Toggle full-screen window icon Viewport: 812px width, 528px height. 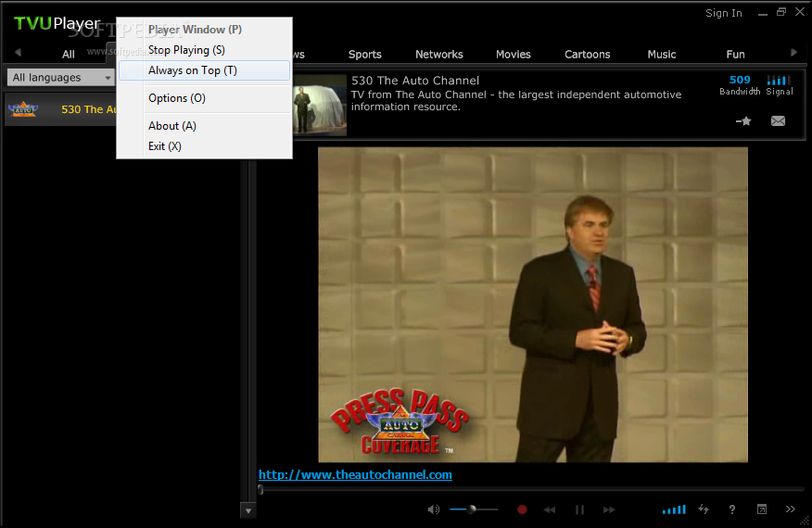762,509
